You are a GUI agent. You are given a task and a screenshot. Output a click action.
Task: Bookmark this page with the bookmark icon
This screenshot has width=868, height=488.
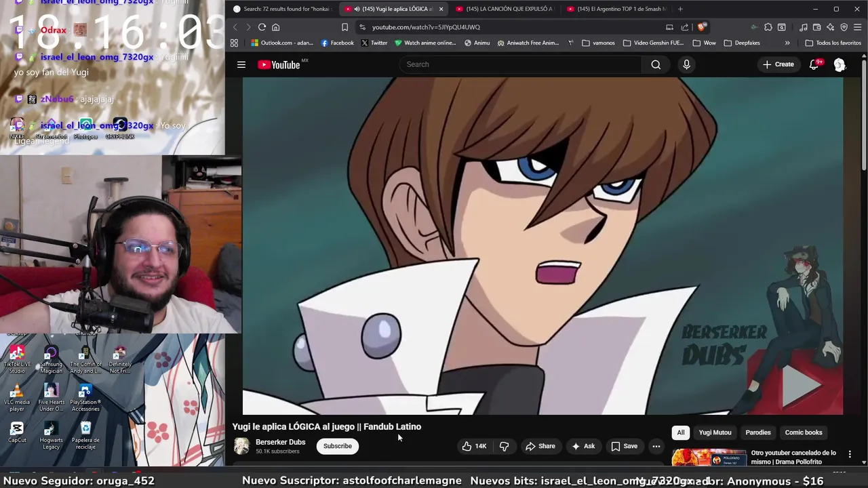coord(344,27)
